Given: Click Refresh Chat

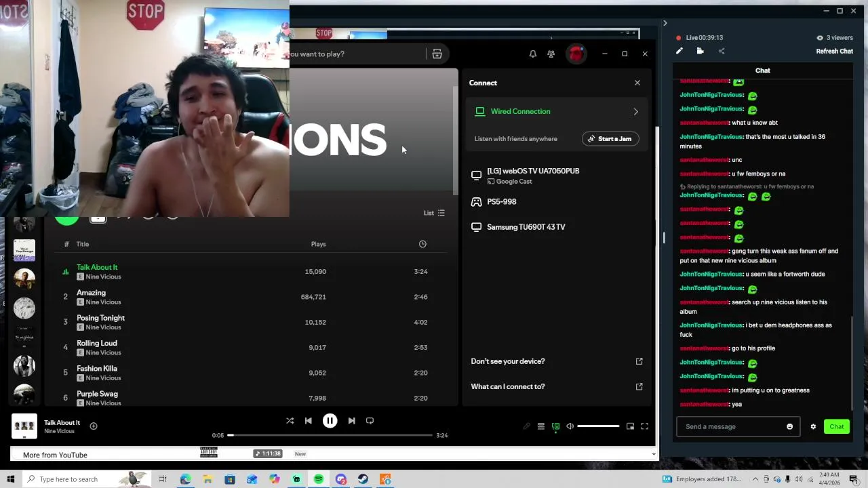Looking at the screenshot, I should pyautogui.click(x=834, y=52).
